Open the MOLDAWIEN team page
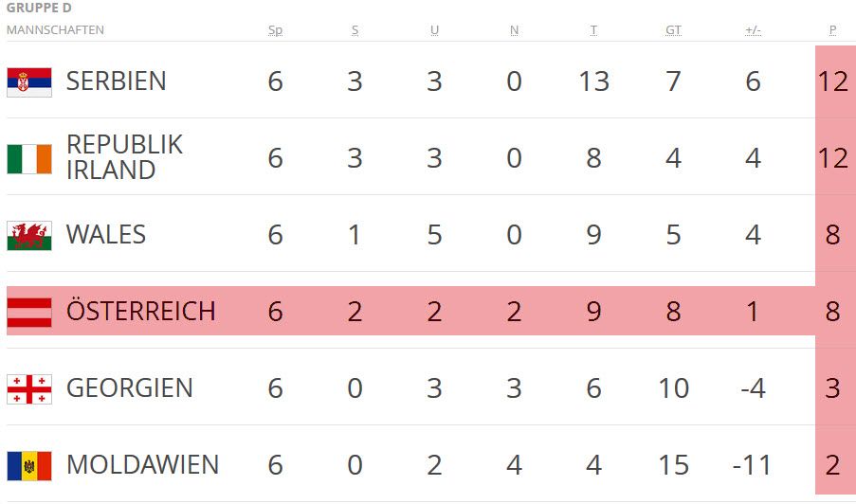Image resolution: width=856 pixels, height=504 pixels. point(142,465)
